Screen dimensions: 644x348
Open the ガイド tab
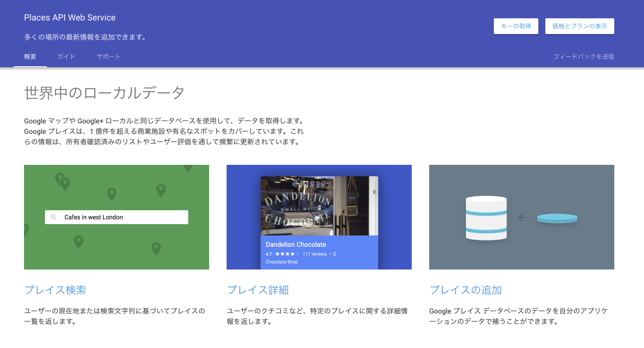coord(66,57)
